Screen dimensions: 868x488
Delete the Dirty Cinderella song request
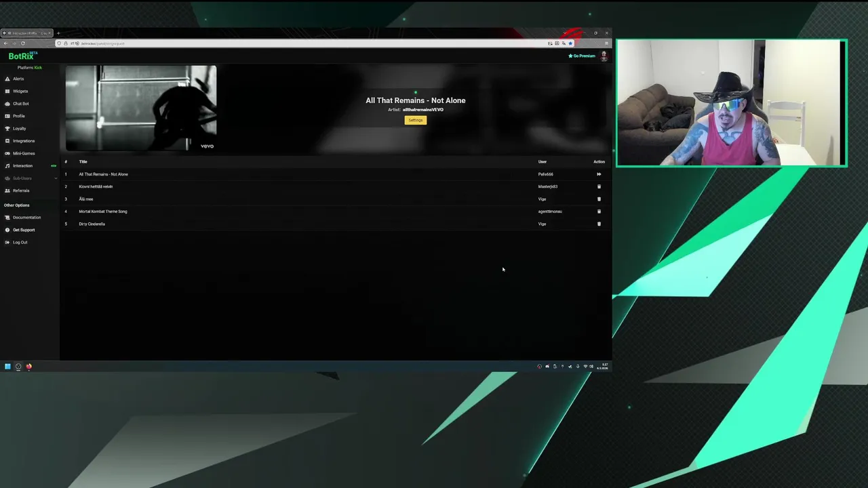point(599,224)
